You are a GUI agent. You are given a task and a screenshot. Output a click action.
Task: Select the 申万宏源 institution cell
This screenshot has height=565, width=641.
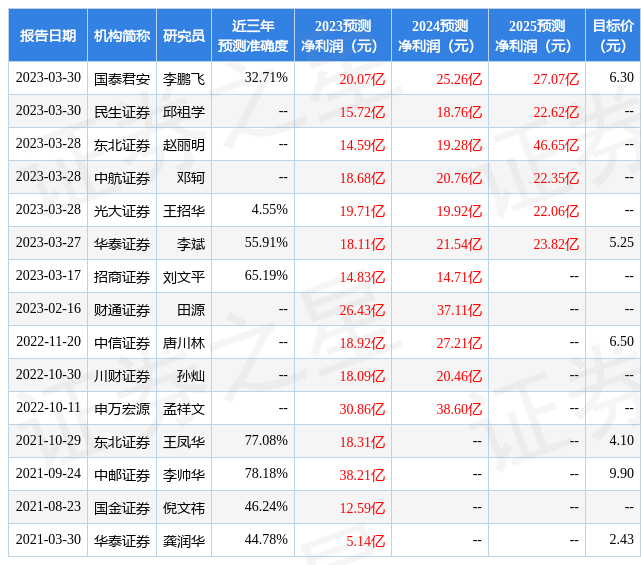122,409
